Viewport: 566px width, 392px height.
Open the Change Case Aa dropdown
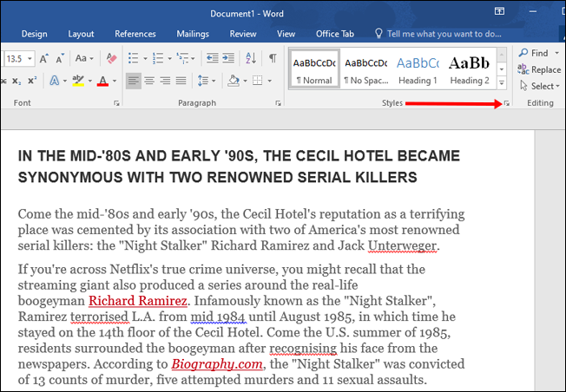[x=84, y=58]
